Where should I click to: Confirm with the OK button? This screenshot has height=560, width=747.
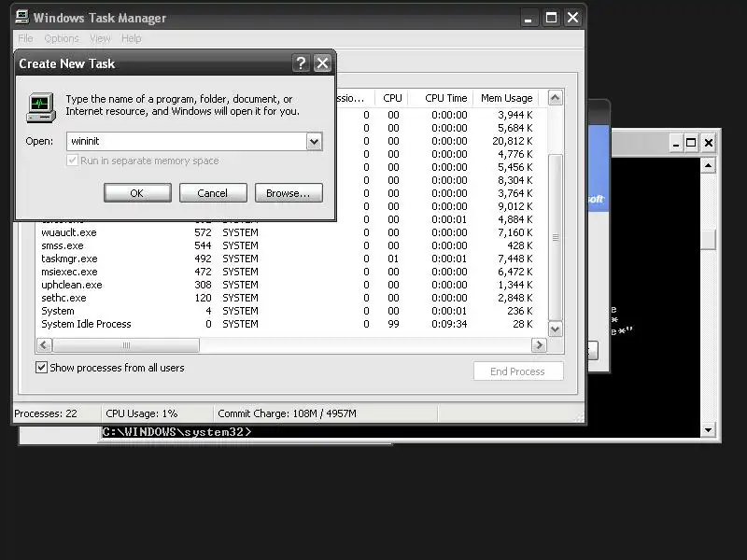[x=137, y=193]
